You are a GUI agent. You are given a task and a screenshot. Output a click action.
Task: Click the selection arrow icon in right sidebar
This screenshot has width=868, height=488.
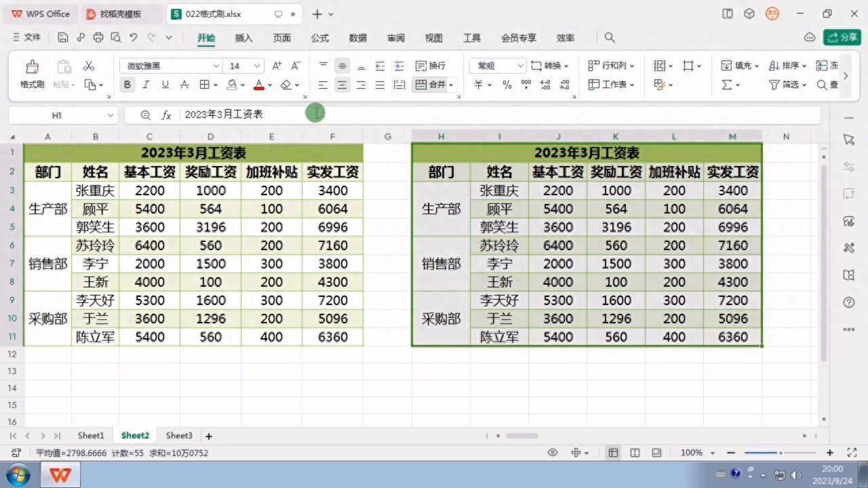pos(848,139)
